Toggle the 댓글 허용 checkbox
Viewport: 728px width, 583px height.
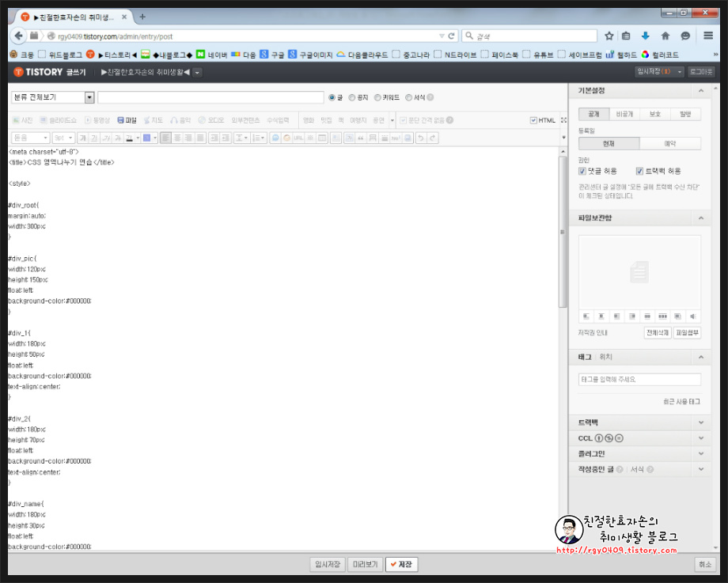tap(582, 172)
